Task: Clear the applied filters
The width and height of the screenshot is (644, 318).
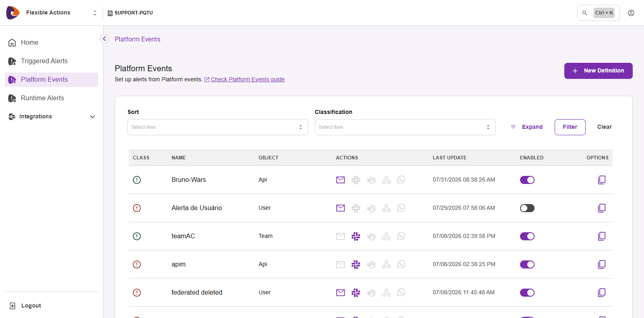Action: point(604,127)
